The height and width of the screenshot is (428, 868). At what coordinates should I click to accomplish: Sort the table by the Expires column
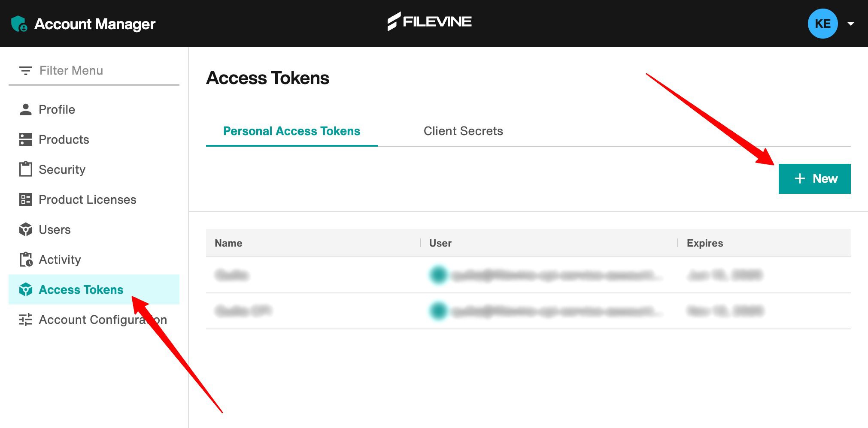point(704,243)
